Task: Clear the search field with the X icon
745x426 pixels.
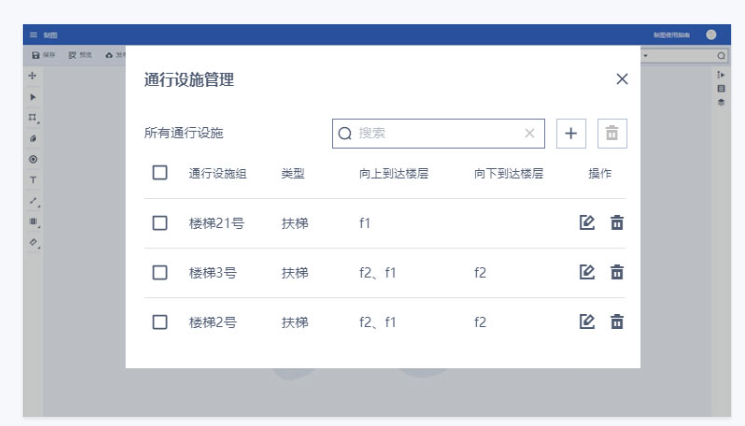Action: (530, 133)
